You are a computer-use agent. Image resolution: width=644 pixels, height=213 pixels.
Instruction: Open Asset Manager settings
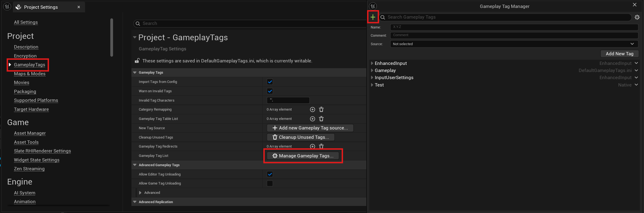tap(30, 133)
